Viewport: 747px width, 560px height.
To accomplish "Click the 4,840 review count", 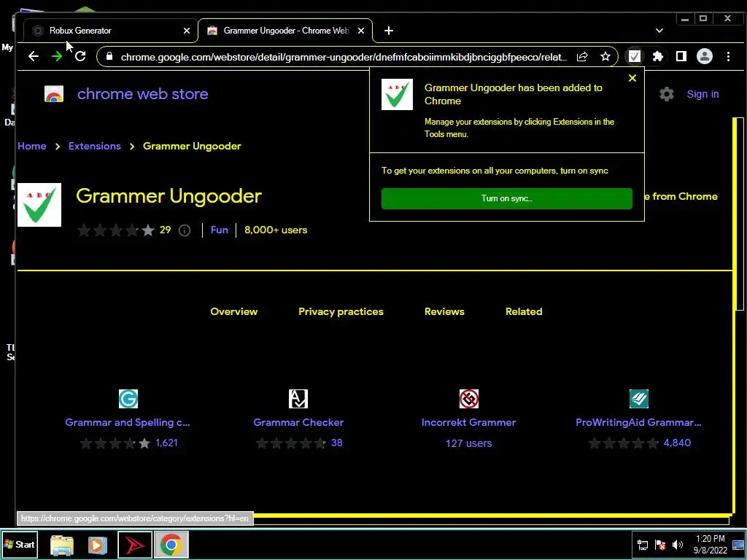I will pos(677,443).
